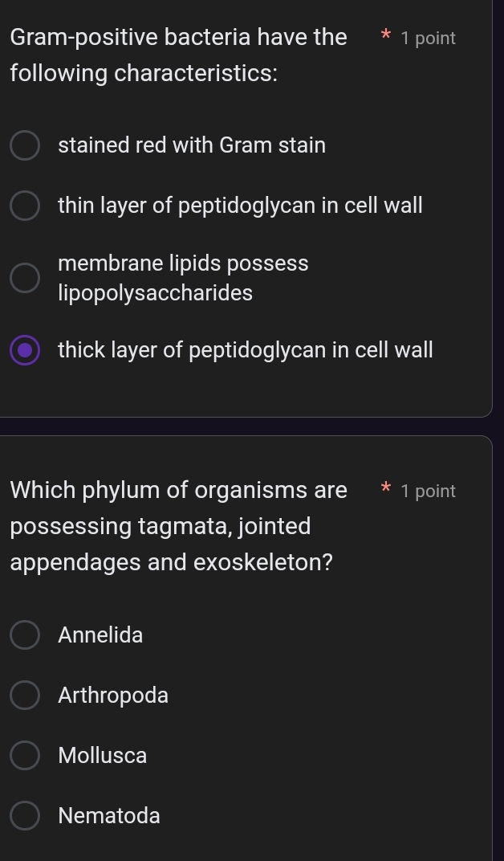504x861 pixels.
Task: Select the Annelida answer option
Action: click(x=25, y=635)
